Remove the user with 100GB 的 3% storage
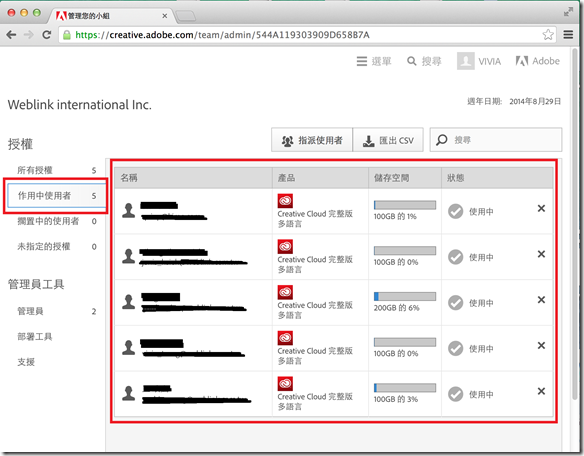The height and width of the screenshot is (456, 584). tap(541, 391)
